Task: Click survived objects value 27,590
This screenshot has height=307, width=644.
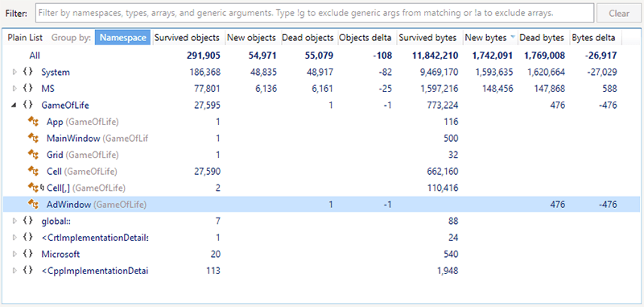Action: (x=207, y=172)
